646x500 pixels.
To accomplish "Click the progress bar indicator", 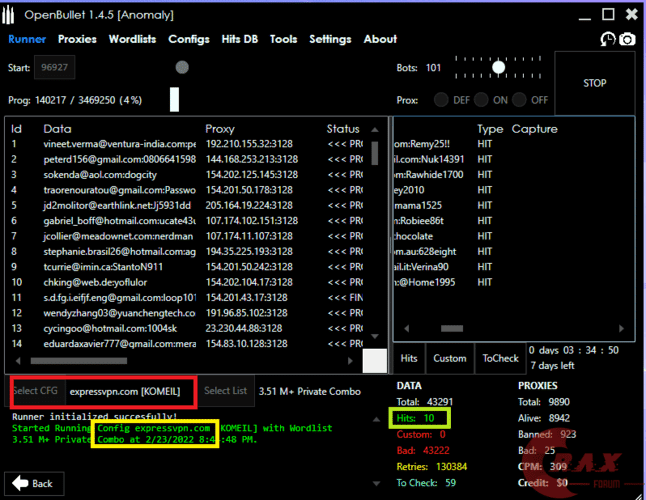I will tap(174, 99).
